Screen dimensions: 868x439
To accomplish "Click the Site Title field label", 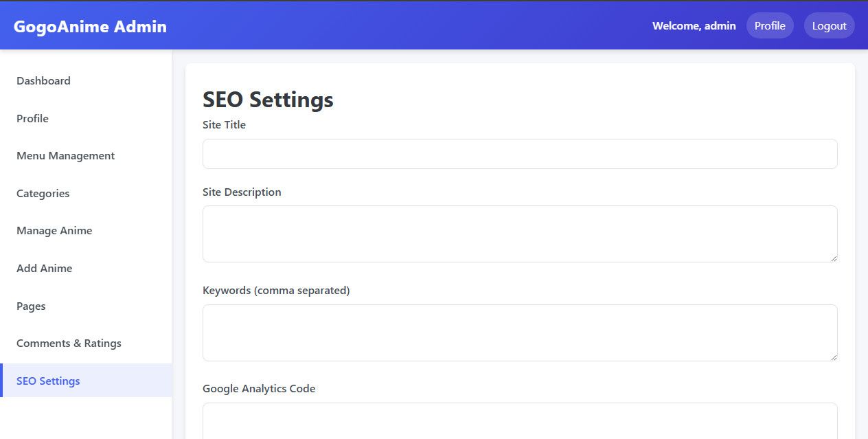I will [x=224, y=125].
